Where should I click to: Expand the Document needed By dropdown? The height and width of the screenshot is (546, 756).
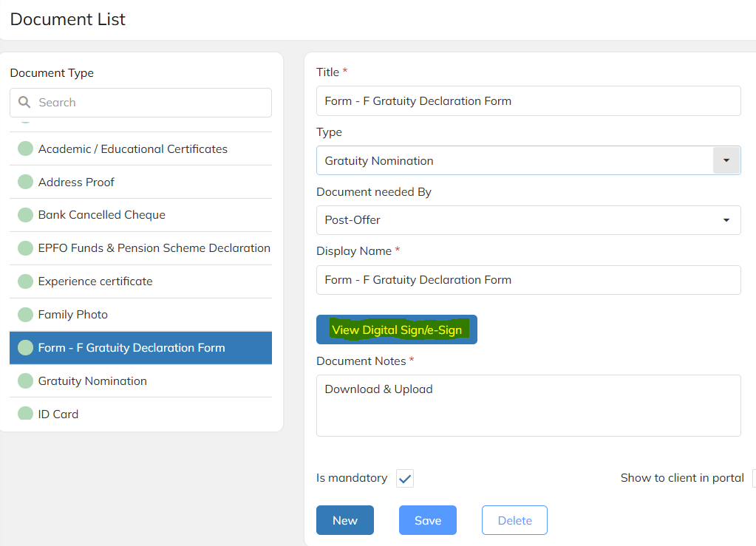[x=726, y=220]
